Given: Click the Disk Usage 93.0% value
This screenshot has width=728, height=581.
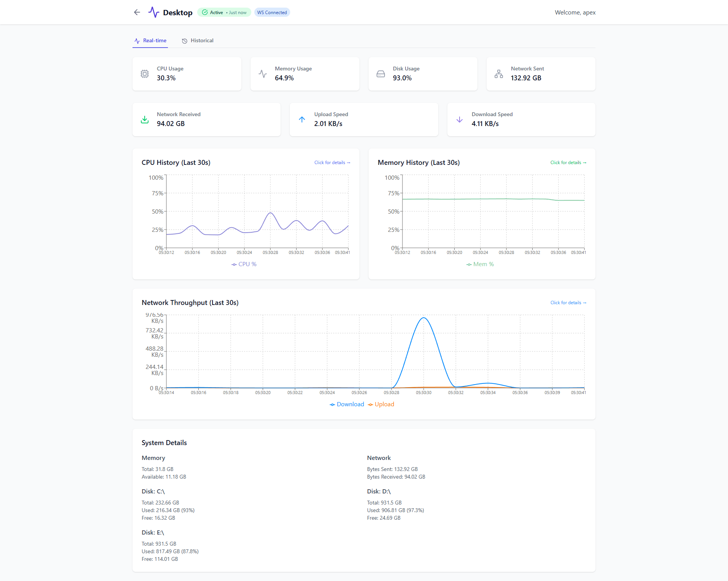Looking at the screenshot, I should pyautogui.click(x=402, y=78).
